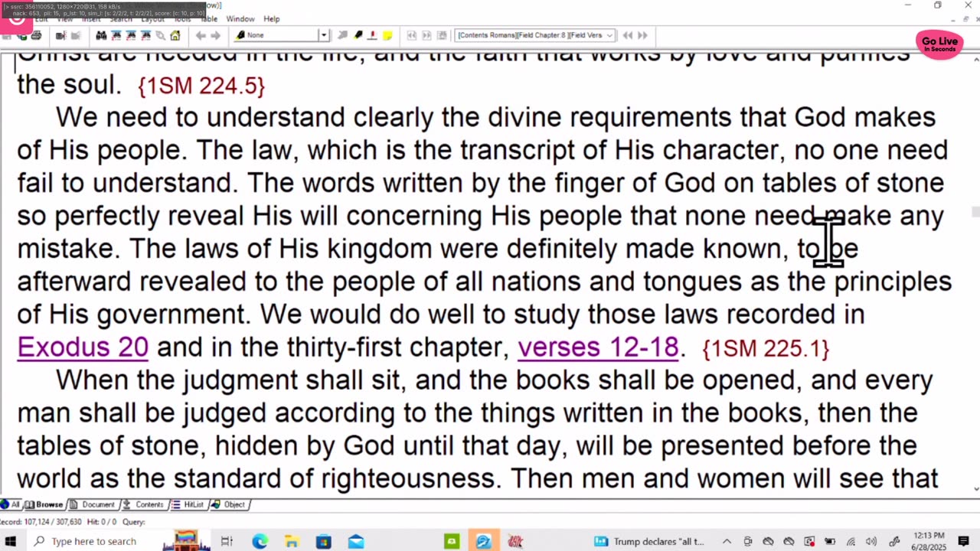
Task: Click the red underline marker icon
Action: pos(372,35)
